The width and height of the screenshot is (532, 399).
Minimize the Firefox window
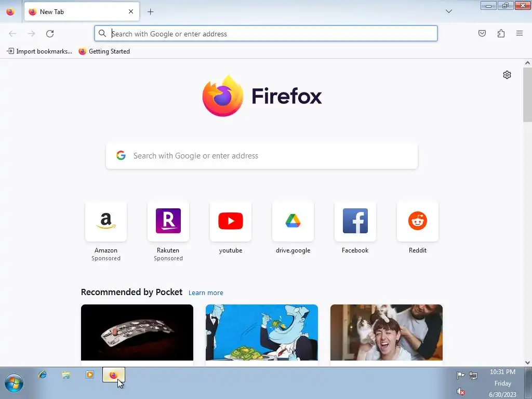tap(488, 5)
